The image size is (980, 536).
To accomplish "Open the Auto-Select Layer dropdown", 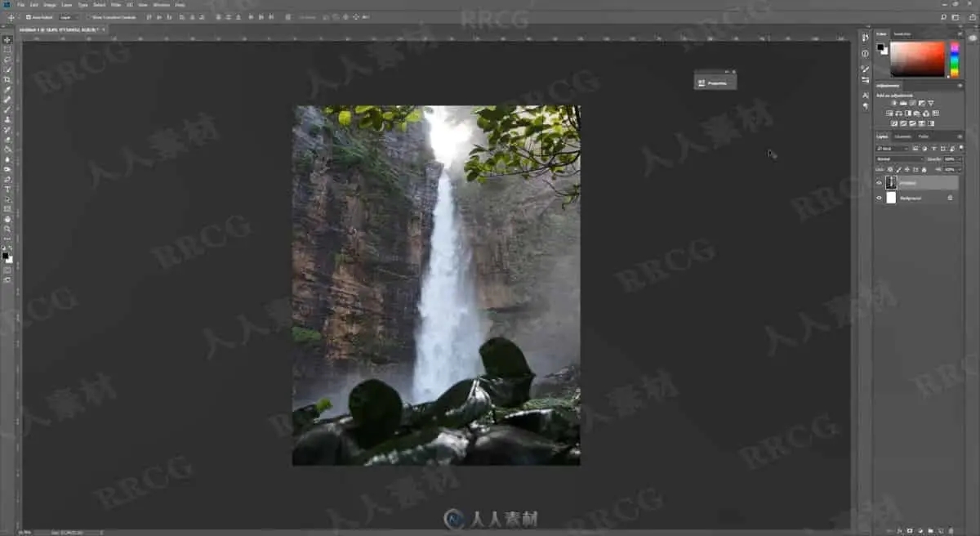I will (x=69, y=17).
